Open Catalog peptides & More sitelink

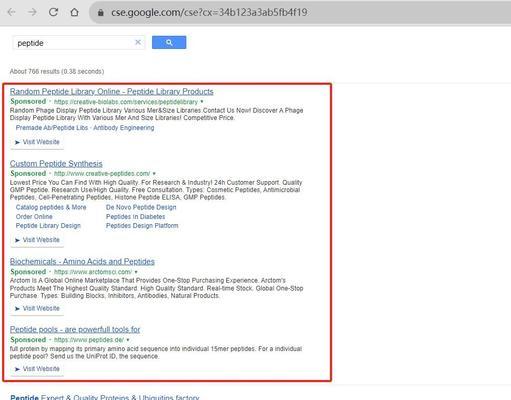(51, 207)
